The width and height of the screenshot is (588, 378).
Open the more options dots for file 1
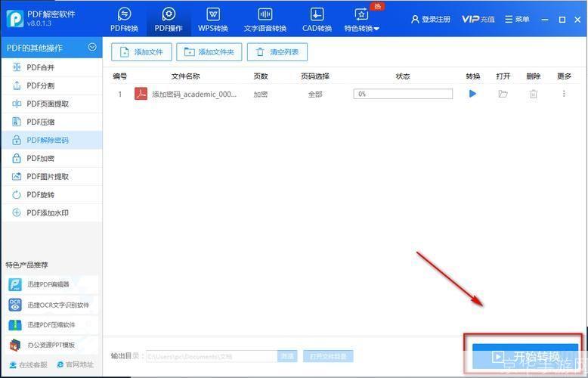coord(564,94)
